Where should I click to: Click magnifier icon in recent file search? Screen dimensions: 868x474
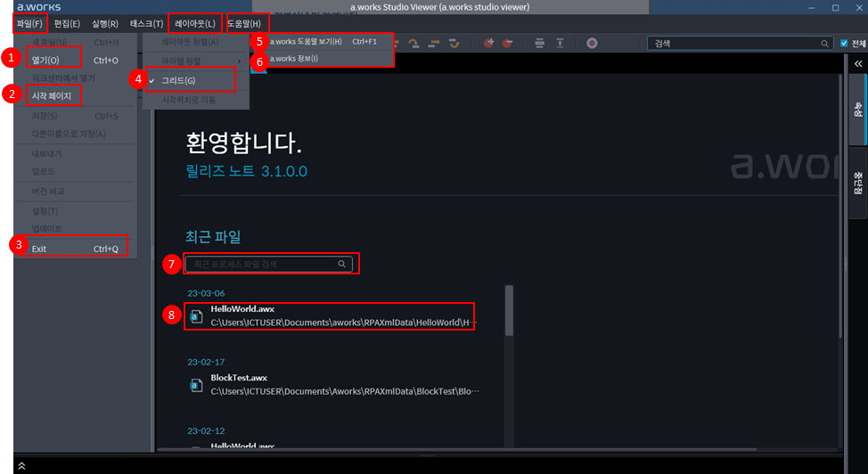[342, 264]
